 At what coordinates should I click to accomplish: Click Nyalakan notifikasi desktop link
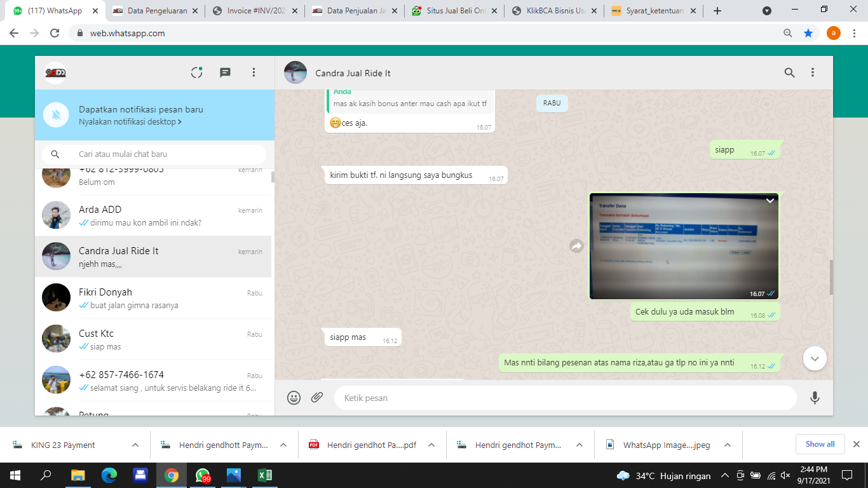click(130, 122)
